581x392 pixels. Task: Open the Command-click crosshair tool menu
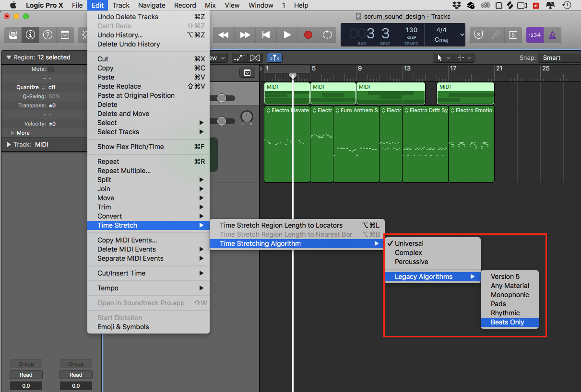pos(464,58)
